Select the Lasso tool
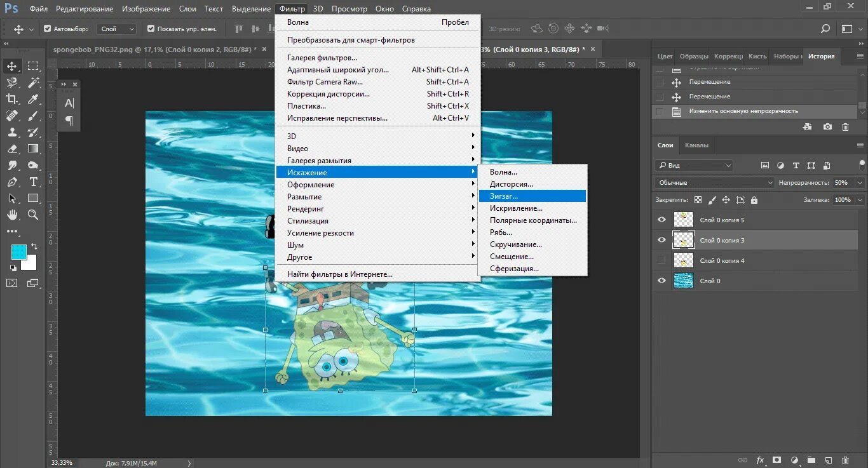The height and width of the screenshot is (468, 868). (12, 83)
